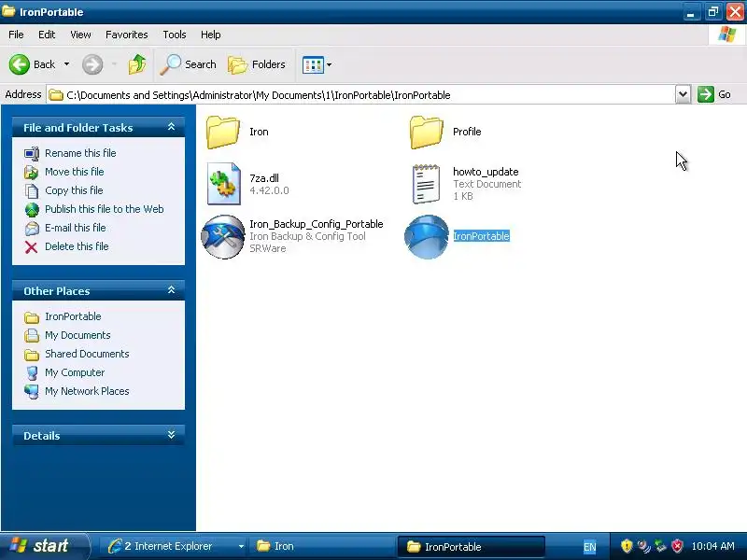Go to IronPortable in Other Places
This screenshot has width=747, height=560.
click(73, 316)
